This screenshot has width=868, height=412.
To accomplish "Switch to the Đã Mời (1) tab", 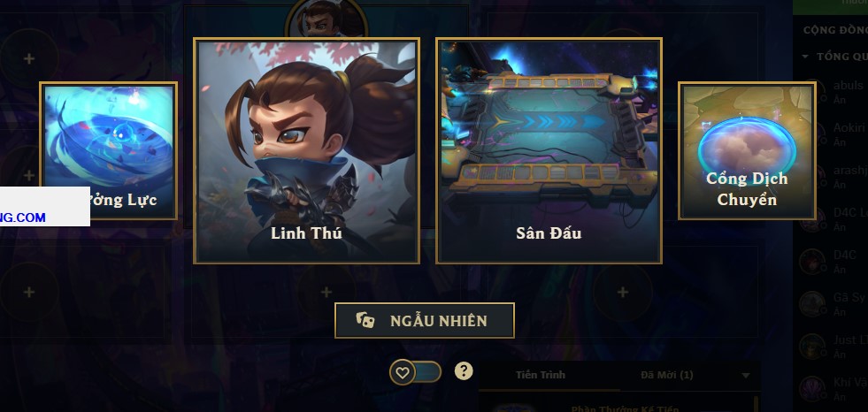I will 666,375.
